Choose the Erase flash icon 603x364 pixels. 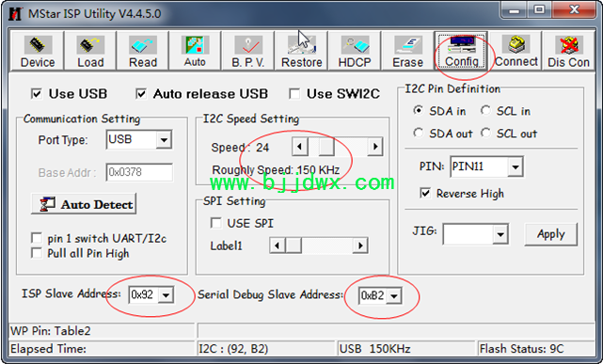click(x=407, y=45)
